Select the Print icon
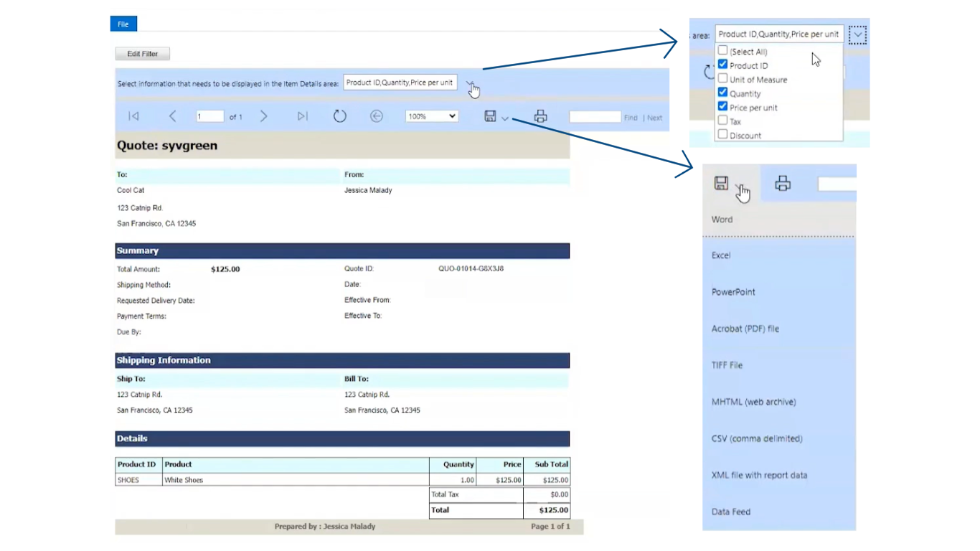980x551 pixels. [540, 116]
